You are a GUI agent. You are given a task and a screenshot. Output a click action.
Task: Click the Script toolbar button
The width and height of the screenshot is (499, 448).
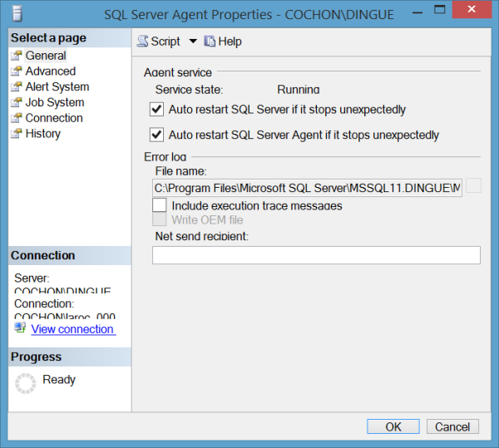pos(159,42)
